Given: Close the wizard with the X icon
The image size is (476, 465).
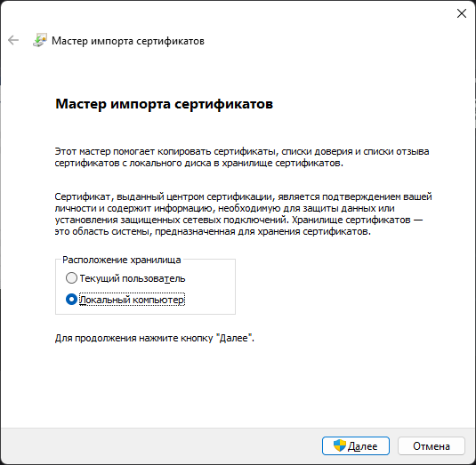Looking at the screenshot, I should [462, 13].
